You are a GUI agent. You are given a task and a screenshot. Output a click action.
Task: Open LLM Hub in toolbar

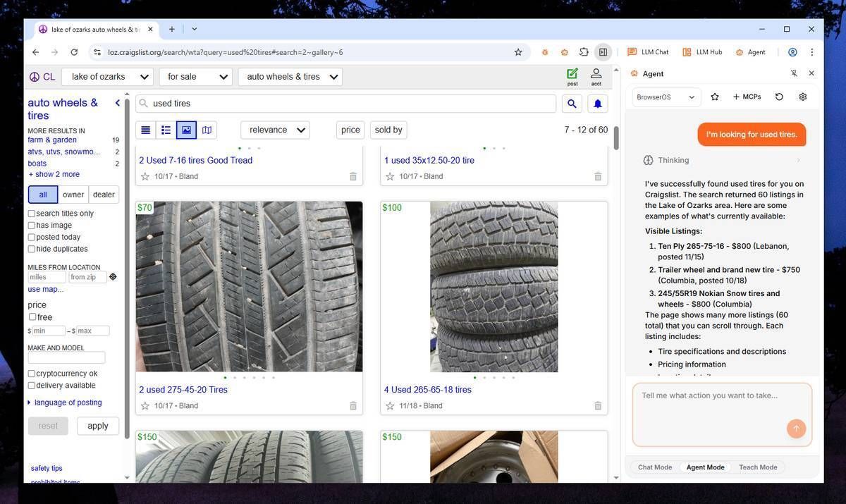[x=702, y=52]
